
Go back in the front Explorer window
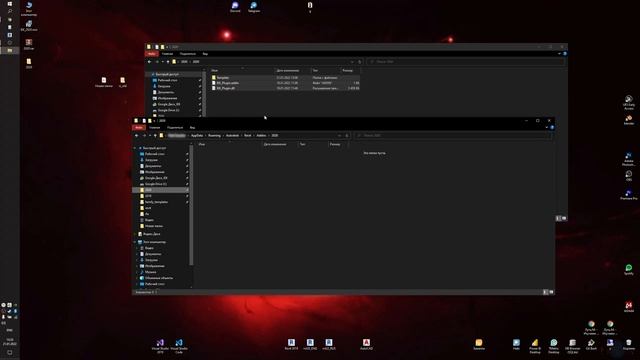[x=136, y=136]
